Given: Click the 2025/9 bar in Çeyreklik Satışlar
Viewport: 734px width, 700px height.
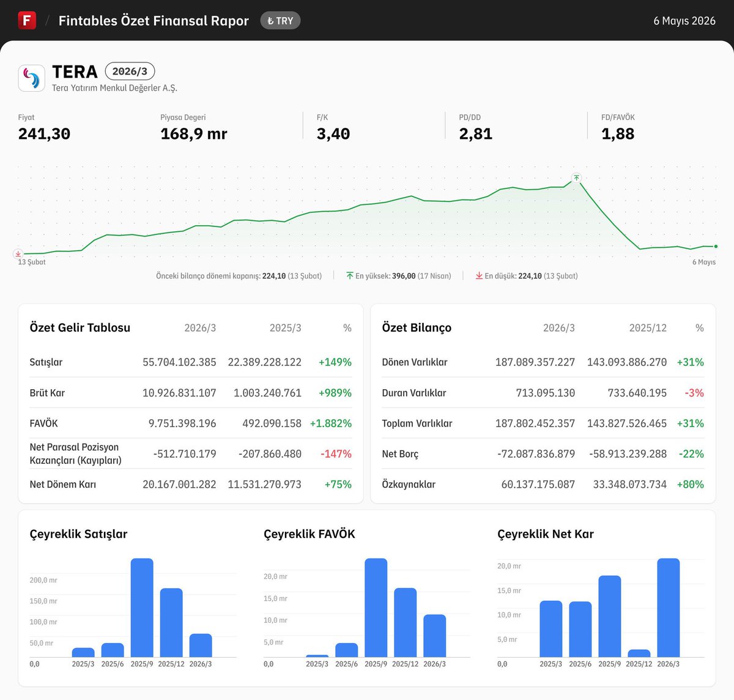Looking at the screenshot, I should pos(142,608).
